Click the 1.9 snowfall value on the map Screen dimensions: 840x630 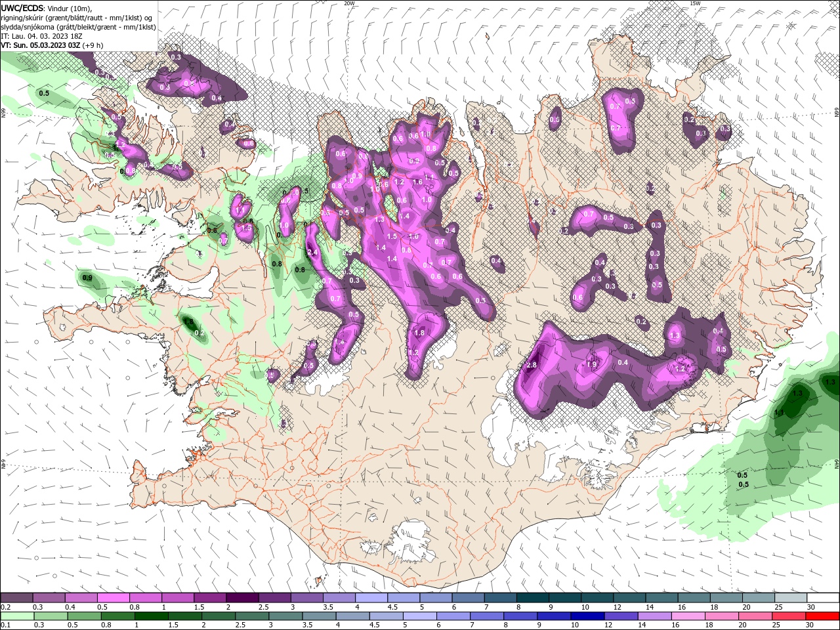(x=591, y=365)
